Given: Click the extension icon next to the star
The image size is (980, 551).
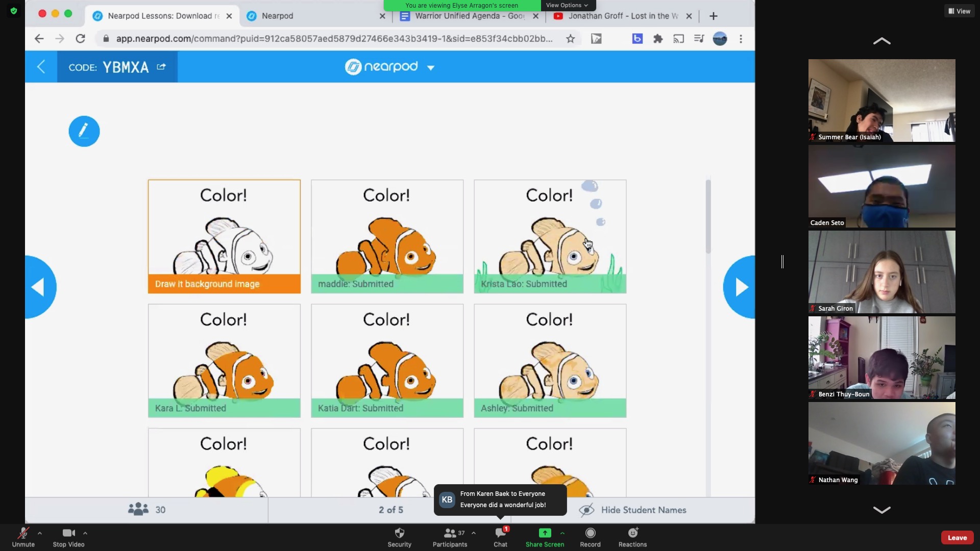Looking at the screenshot, I should tap(596, 38).
